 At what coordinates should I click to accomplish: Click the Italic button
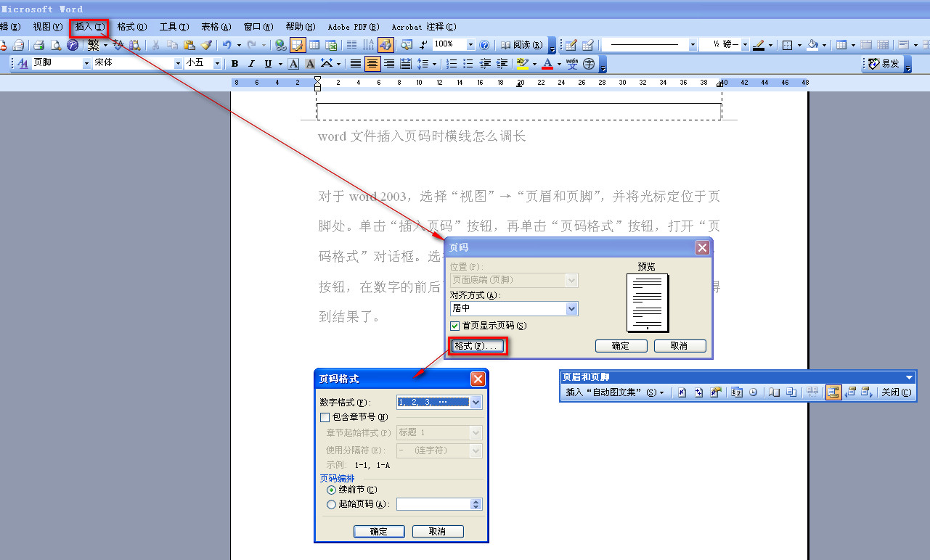252,64
